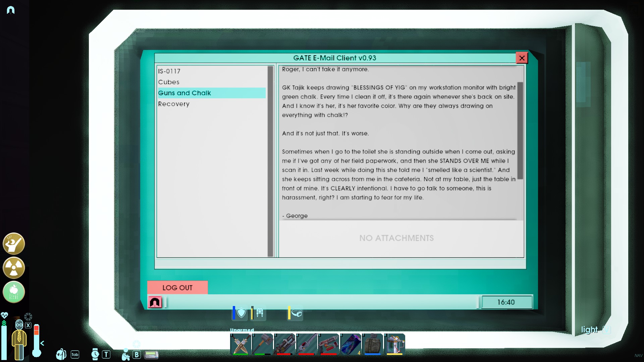Click the 'And it's not just that. It's worse.' line
This screenshot has height=362, width=644.
[325, 133]
